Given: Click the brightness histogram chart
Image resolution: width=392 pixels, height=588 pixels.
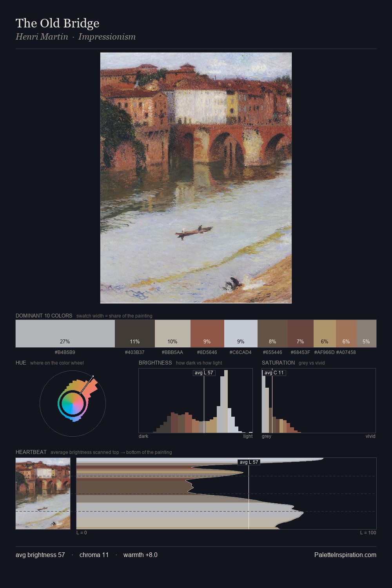Looking at the screenshot, I should tap(196, 401).
